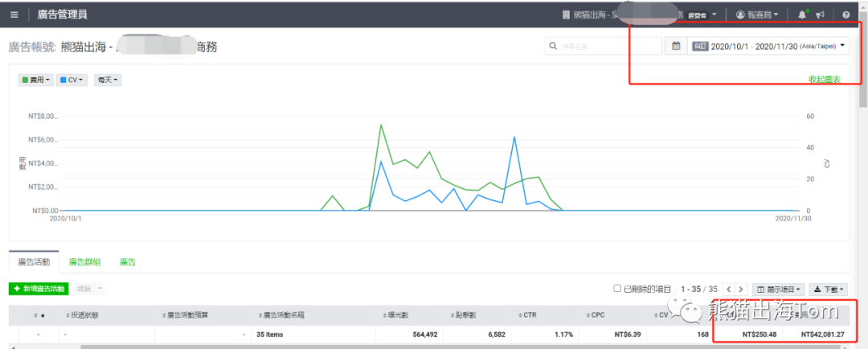Click the account building icon in header

click(x=566, y=15)
